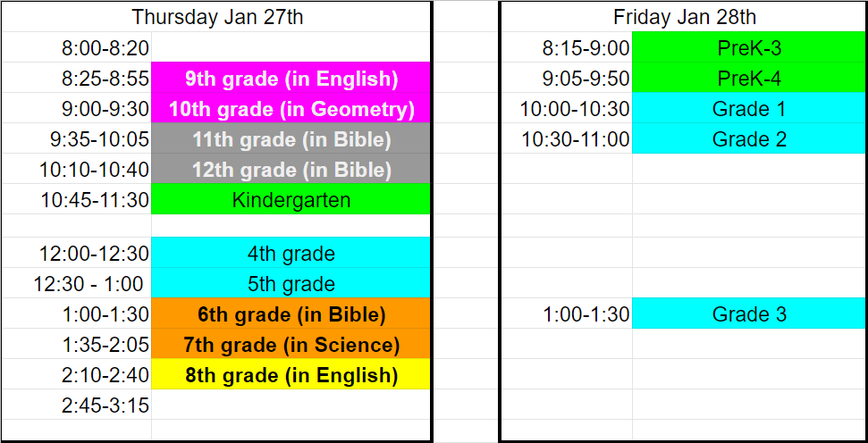Select the 5th grade cell

[291, 284]
